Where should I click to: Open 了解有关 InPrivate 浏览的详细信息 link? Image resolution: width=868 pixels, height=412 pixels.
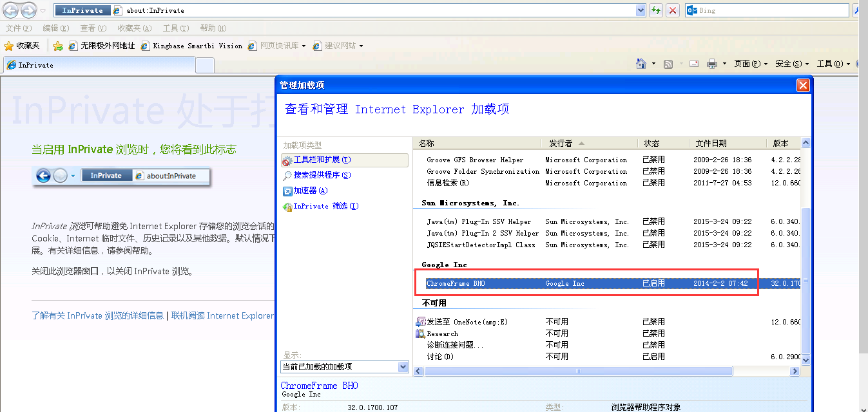coord(97,315)
